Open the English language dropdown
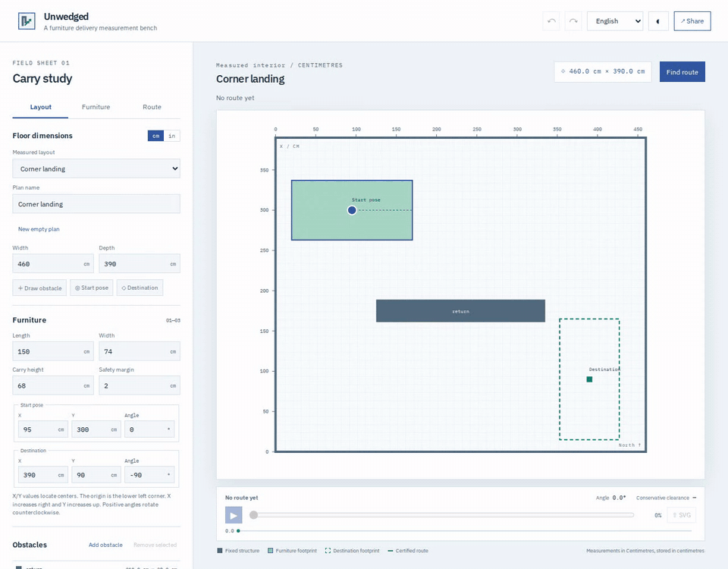The height and width of the screenshot is (569, 728). point(615,21)
